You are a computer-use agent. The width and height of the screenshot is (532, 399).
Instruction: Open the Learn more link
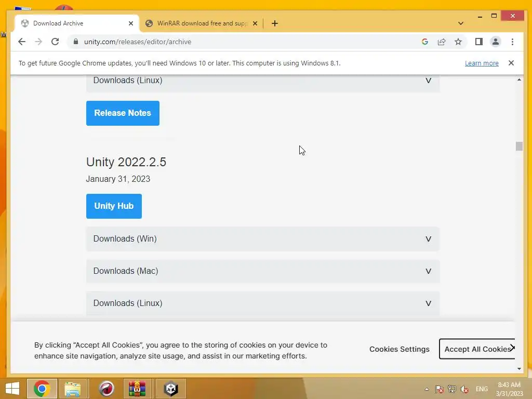(482, 63)
